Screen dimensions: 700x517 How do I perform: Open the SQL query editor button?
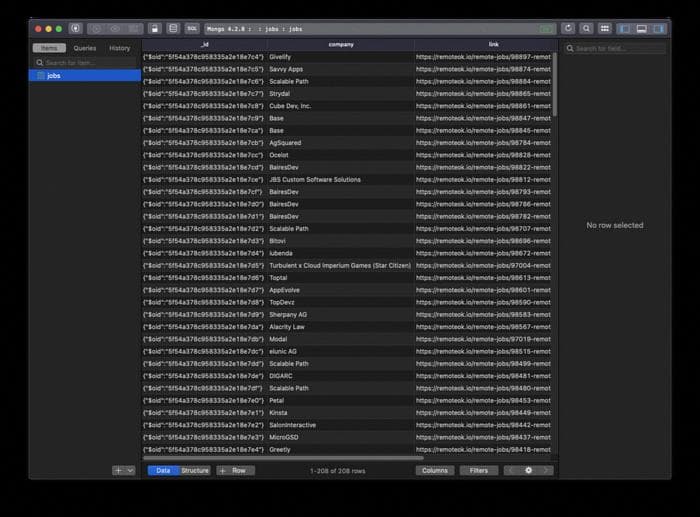click(192, 29)
